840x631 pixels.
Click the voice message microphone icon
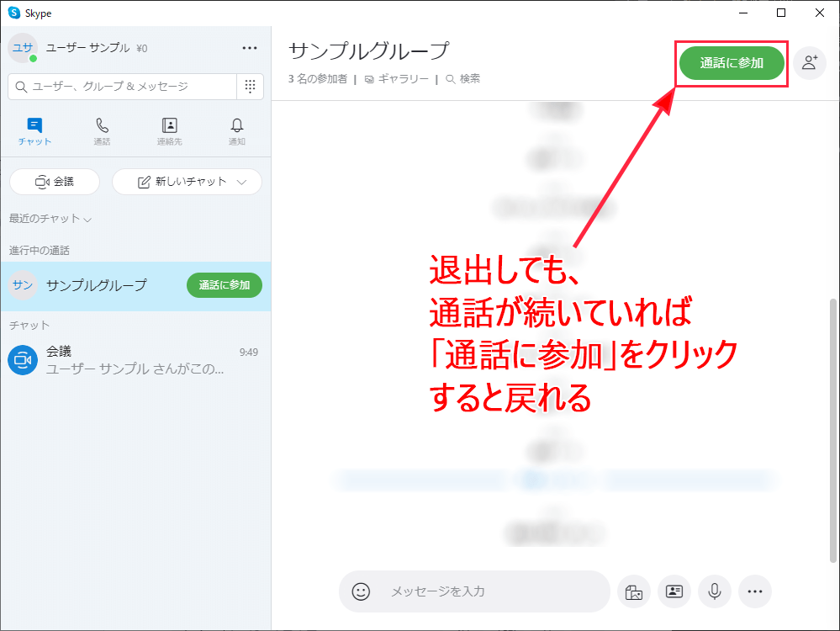[x=715, y=591]
